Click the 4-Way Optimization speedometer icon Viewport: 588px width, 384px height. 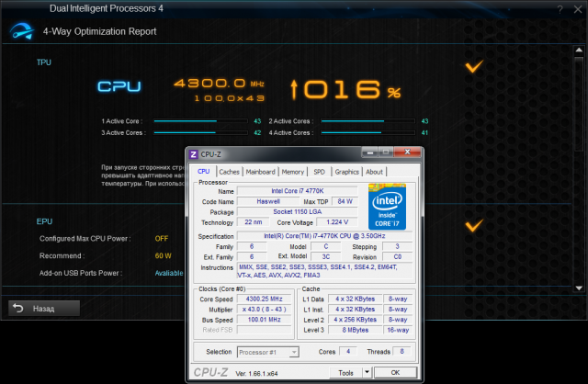click(x=22, y=31)
